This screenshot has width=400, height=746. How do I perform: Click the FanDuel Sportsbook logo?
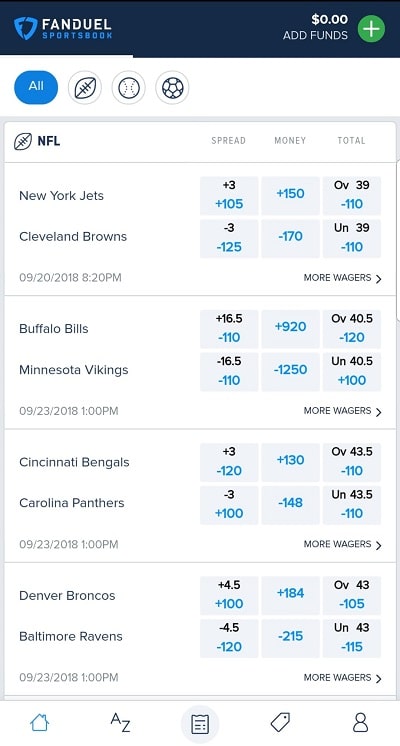point(62,29)
